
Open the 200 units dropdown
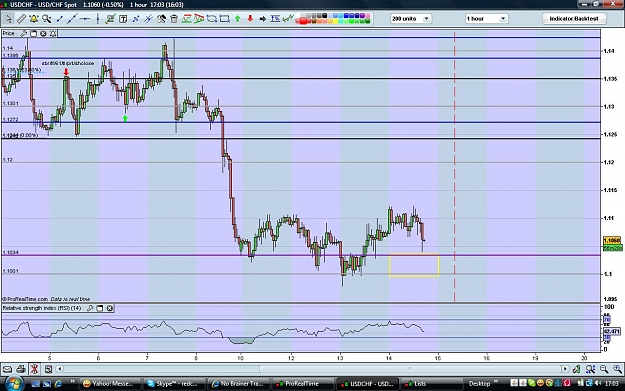pyautogui.click(x=411, y=18)
